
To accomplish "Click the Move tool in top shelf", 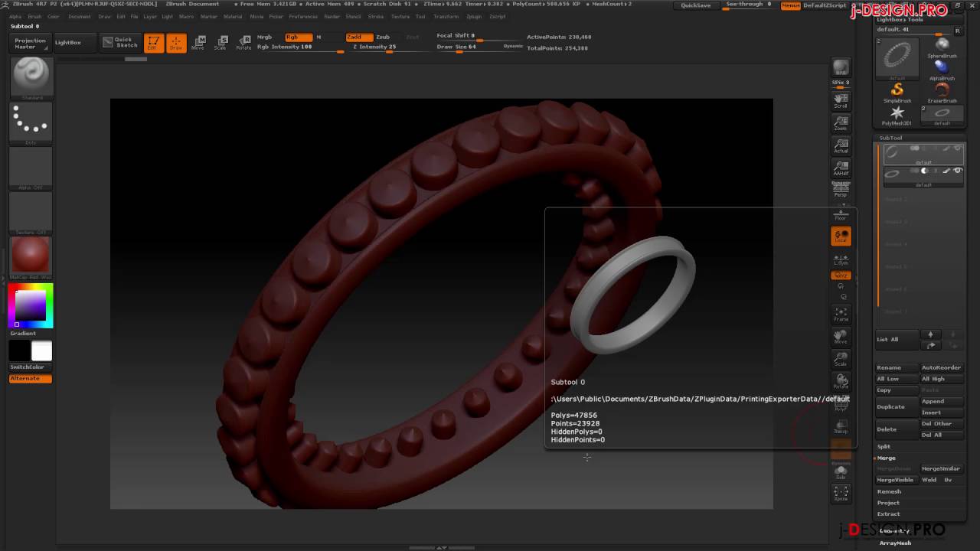I will [x=198, y=43].
